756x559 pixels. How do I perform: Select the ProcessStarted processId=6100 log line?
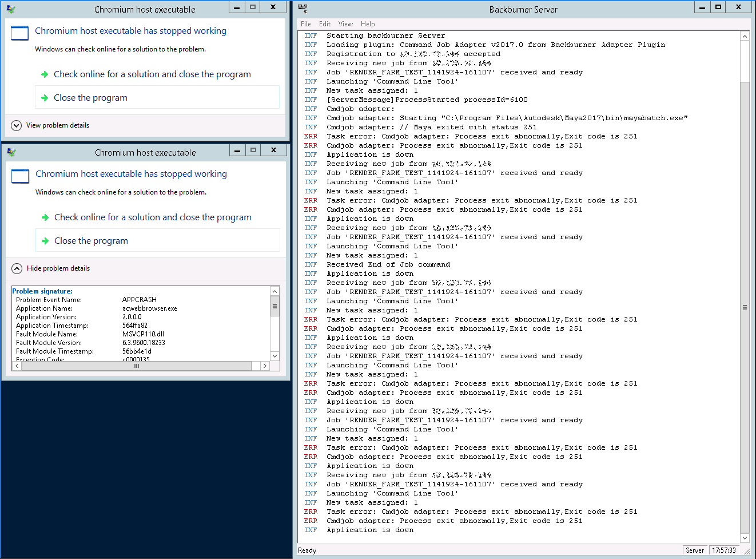point(427,100)
